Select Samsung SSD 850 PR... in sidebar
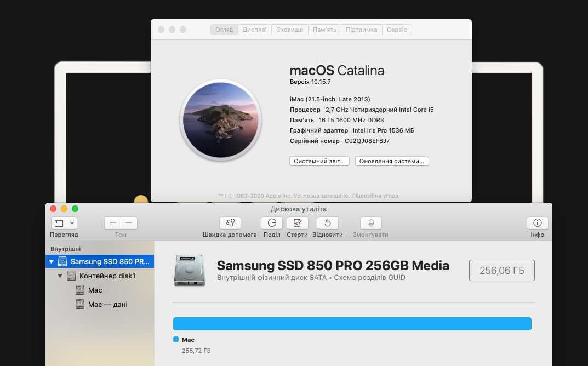This screenshot has width=588, height=366. [100, 261]
